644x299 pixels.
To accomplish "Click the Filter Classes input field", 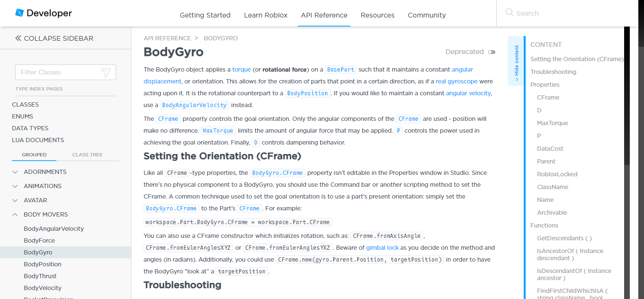I will pos(65,72).
